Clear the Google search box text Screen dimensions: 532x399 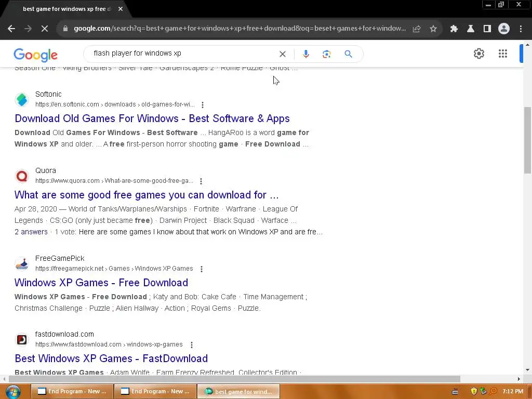[282, 54]
